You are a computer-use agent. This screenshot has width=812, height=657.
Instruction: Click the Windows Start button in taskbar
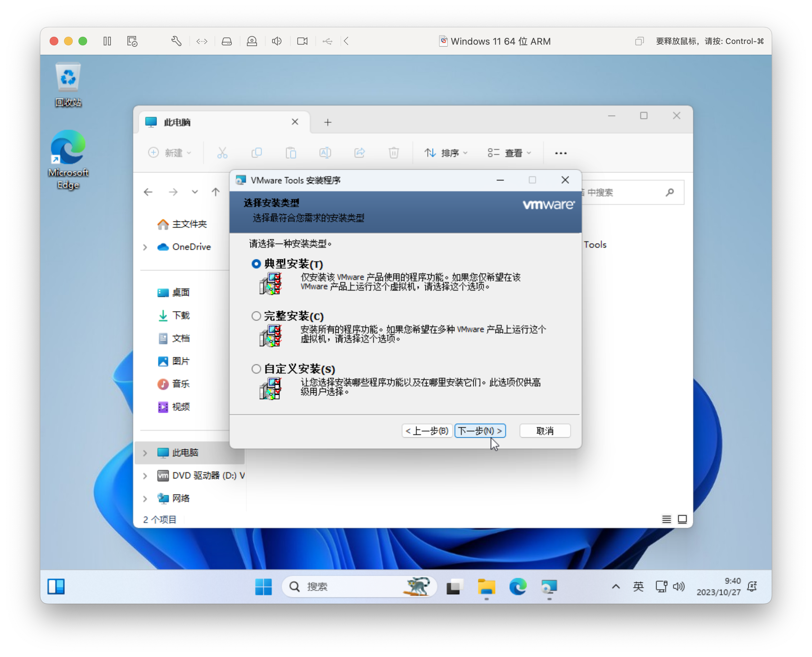tap(263, 587)
